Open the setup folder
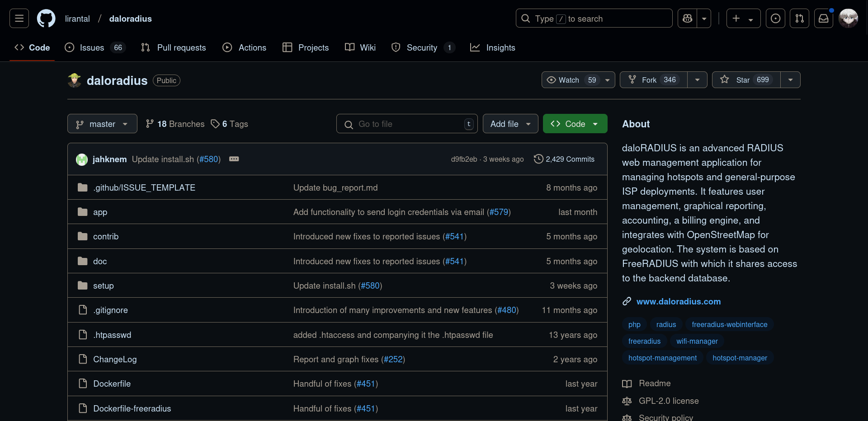The image size is (868, 421). click(104, 286)
